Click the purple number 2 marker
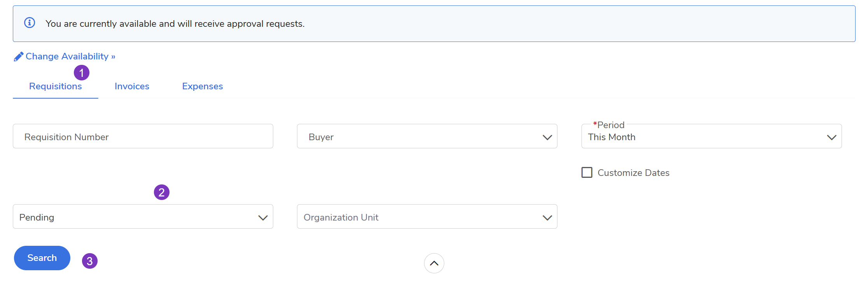 (x=162, y=192)
